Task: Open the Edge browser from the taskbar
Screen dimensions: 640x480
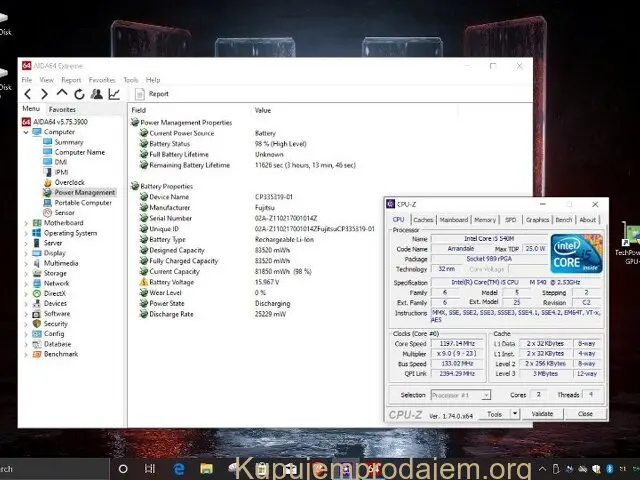Action: [180, 468]
